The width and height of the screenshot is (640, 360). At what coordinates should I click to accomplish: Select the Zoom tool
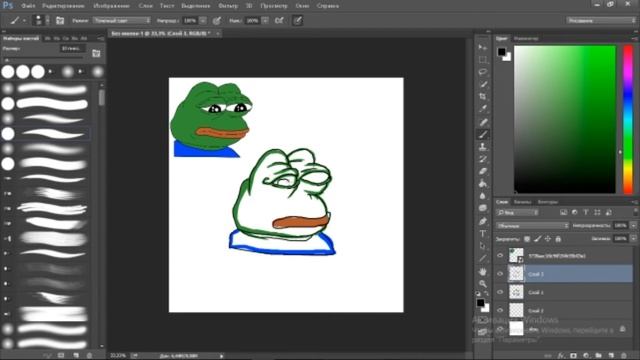[x=483, y=284]
